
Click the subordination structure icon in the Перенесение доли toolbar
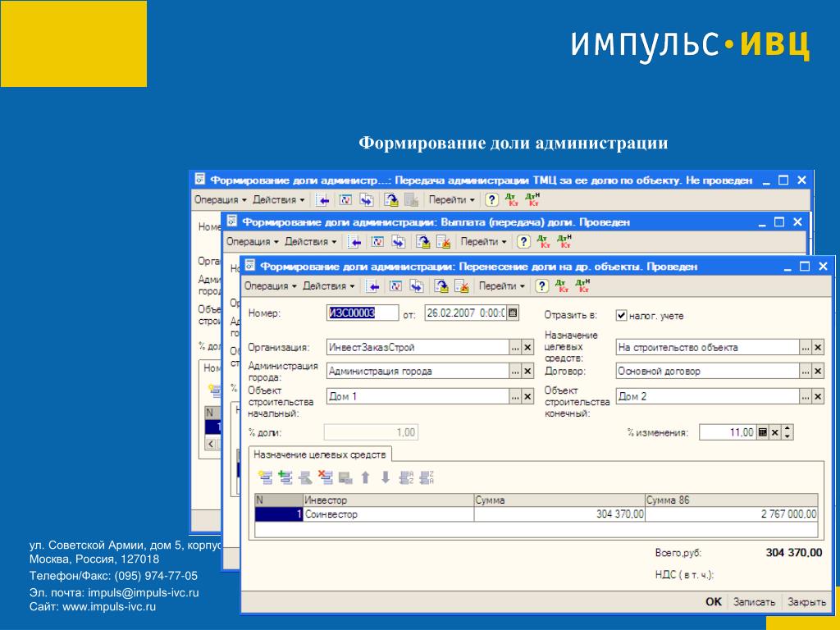click(x=396, y=286)
